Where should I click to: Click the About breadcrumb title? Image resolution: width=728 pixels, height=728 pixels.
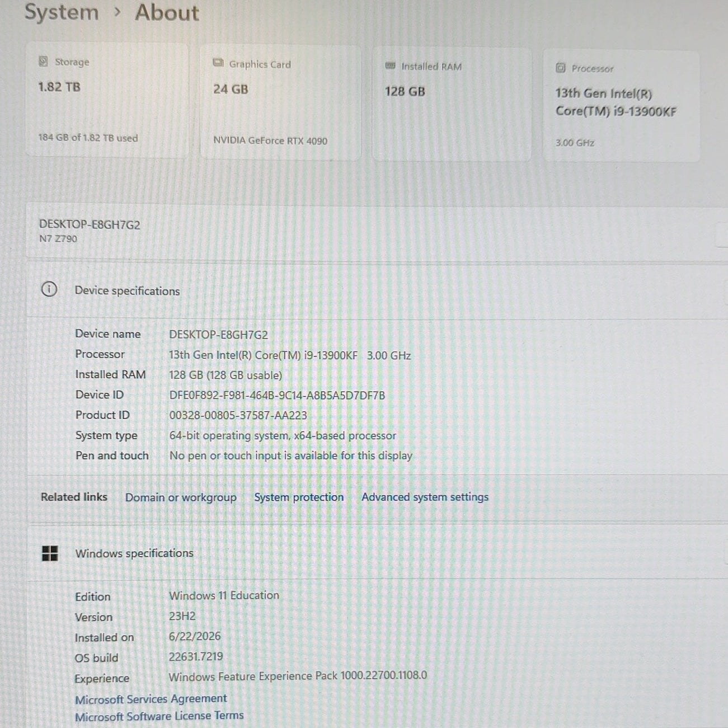pos(167,12)
